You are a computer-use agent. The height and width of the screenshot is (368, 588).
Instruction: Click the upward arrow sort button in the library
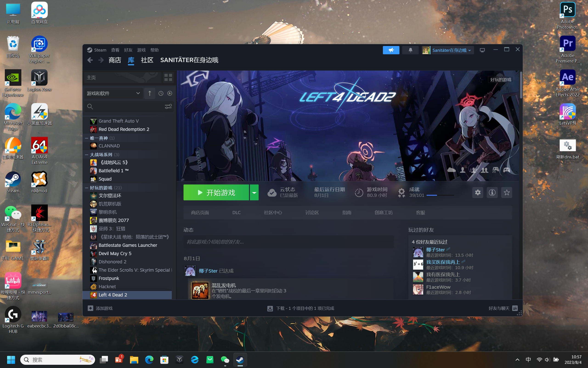tap(150, 93)
